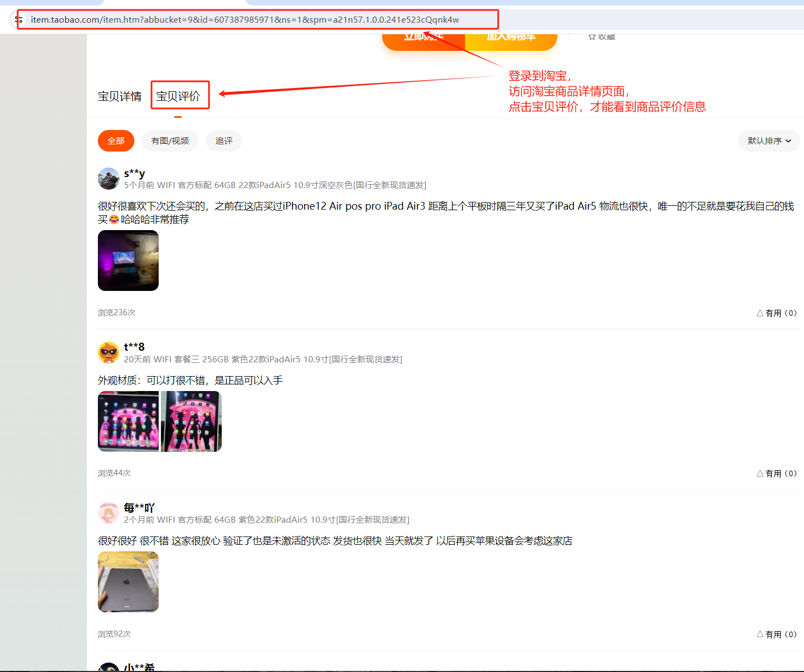Click t**8's sunglasses avatar
Screen dimensions: 804x672
point(108,352)
